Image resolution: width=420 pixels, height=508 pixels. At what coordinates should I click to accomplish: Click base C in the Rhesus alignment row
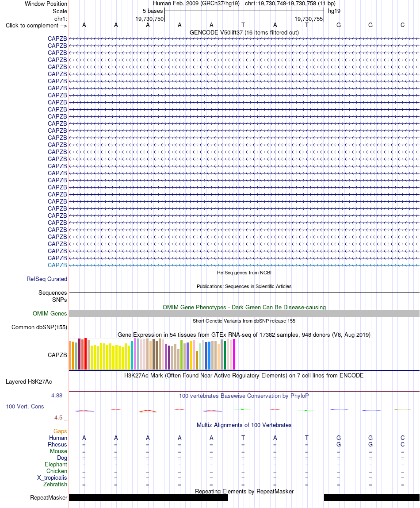402,444
